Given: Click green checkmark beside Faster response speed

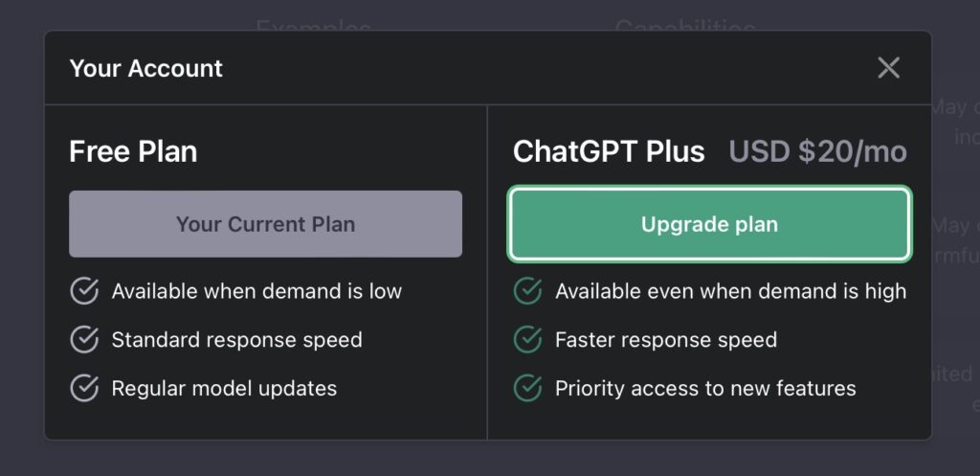Looking at the screenshot, I should click(527, 340).
